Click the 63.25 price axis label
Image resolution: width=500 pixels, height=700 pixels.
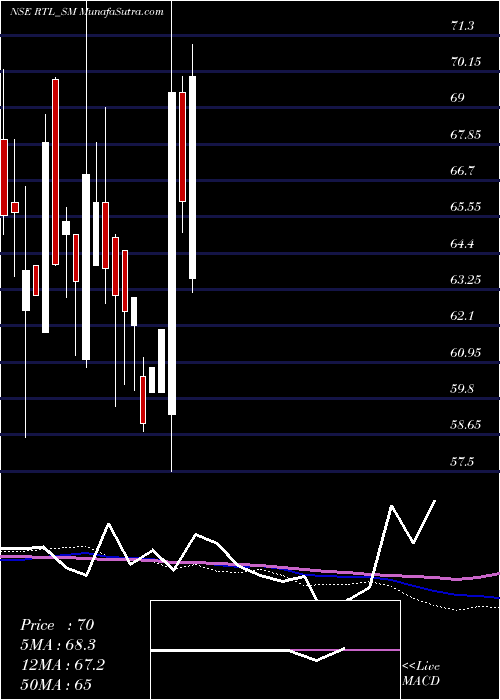pyautogui.click(x=466, y=280)
